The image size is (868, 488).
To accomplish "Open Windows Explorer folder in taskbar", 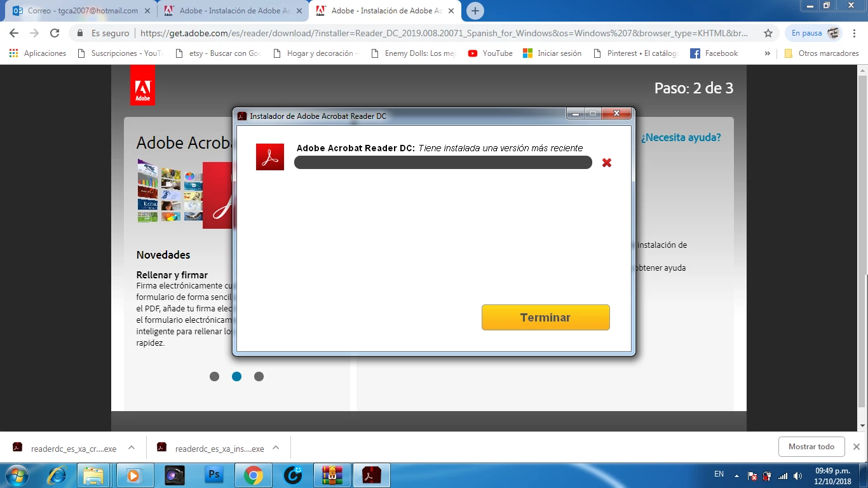I will (94, 475).
